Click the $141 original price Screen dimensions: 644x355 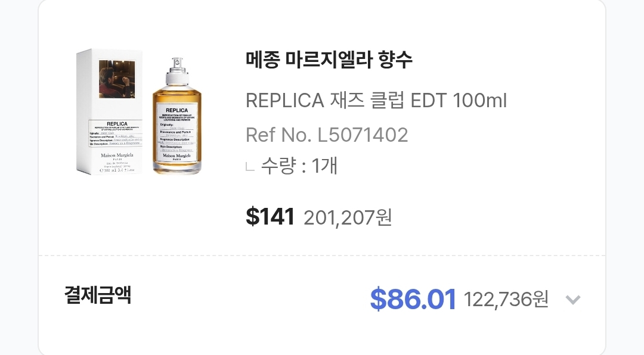(270, 217)
